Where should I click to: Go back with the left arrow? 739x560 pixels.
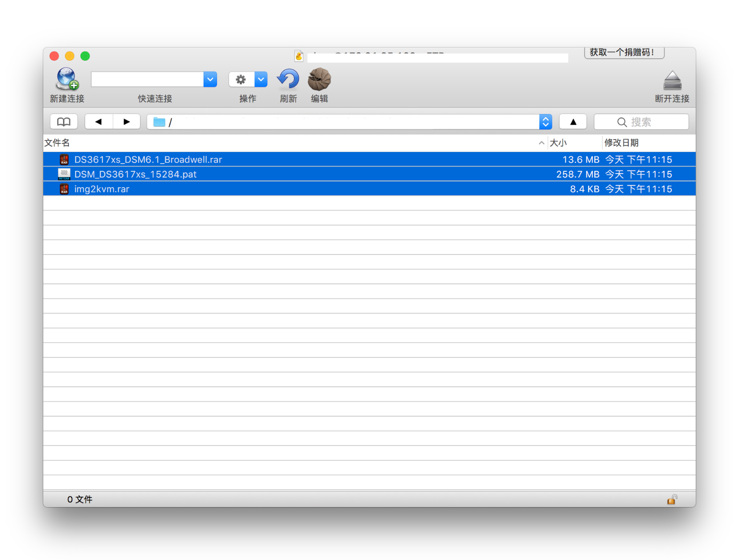(x=99, y=122)
